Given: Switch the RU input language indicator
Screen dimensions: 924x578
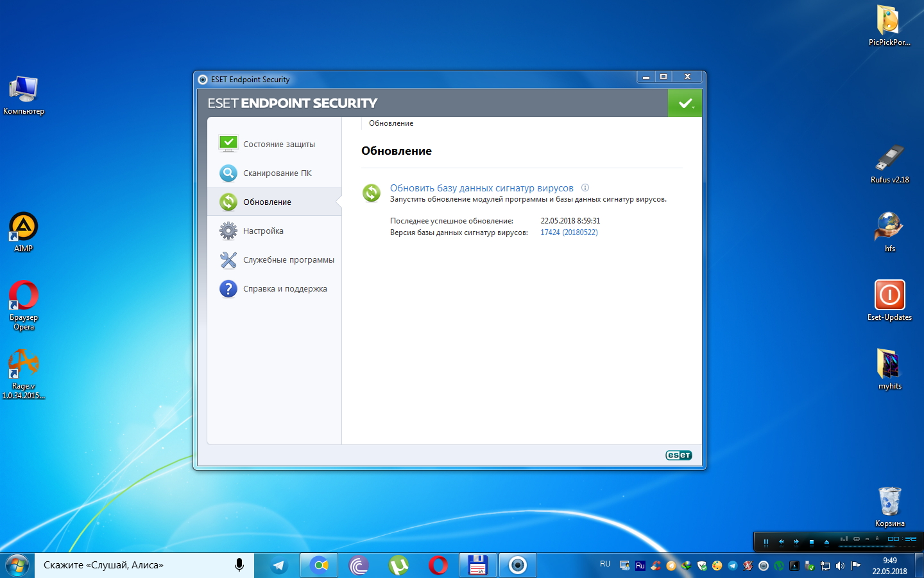Looking at the screenshot, I should [605, 564].
